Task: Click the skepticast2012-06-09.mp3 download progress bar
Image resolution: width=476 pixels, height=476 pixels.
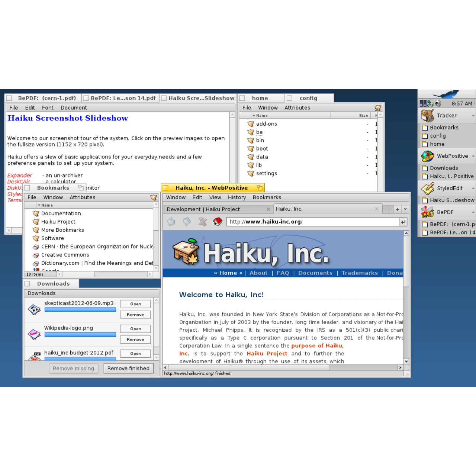Action: [80, 310]
